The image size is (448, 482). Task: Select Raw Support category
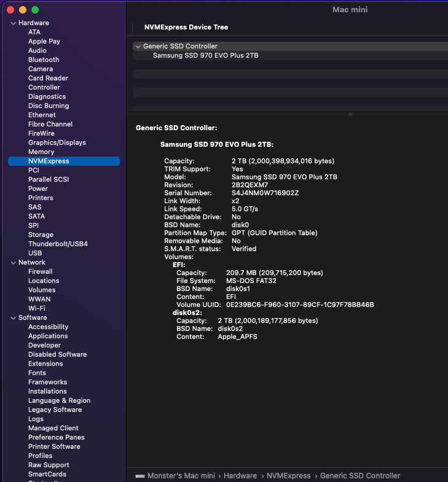49,465
